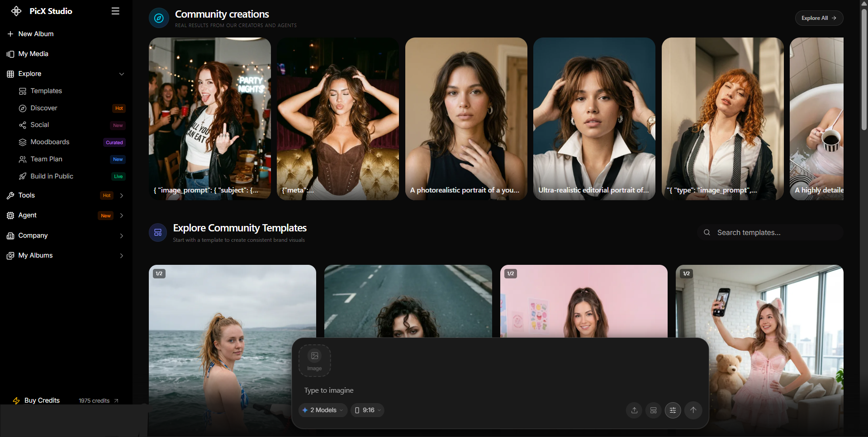Expand the My Albums chevron
The width and height of the screenshot is (868, 437).
pos(122,256)
